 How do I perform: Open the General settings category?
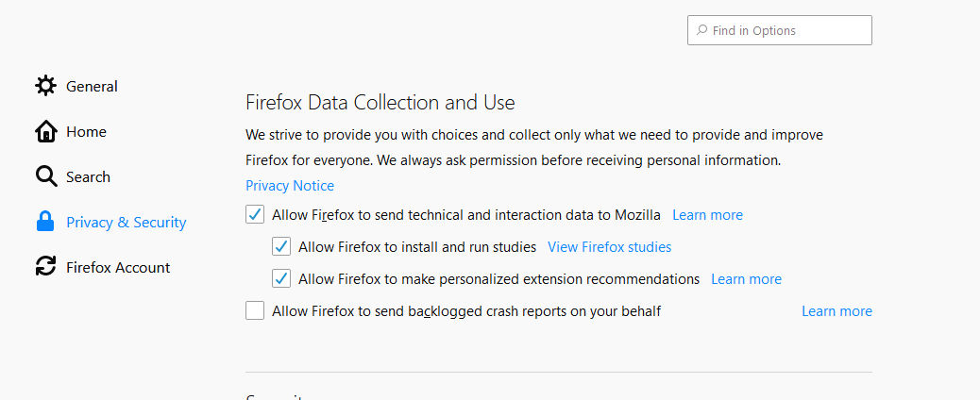point(92,86)
